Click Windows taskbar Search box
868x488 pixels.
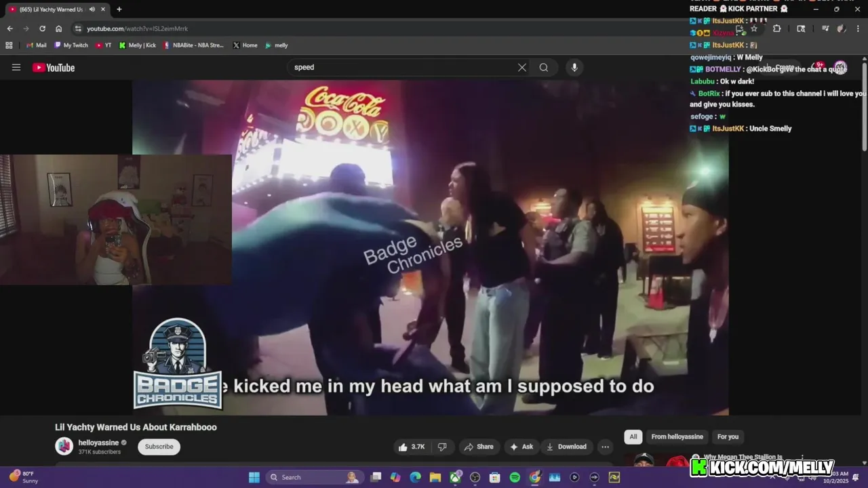point(314,477)
